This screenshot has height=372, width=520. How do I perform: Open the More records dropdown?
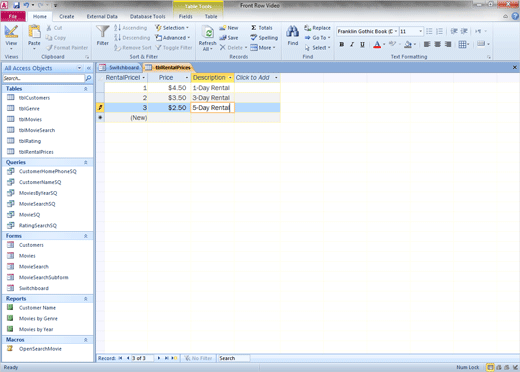pyautogui.click(x=263, y=48)
